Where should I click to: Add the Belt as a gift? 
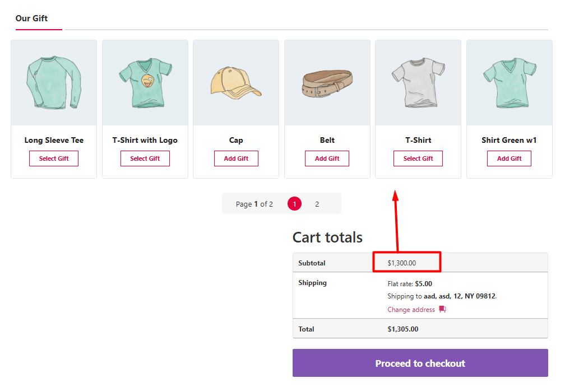[327, 158]
